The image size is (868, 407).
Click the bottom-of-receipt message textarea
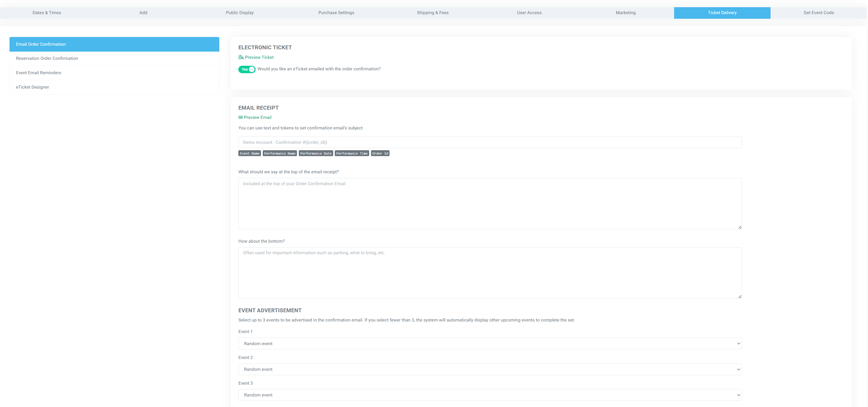490,273
